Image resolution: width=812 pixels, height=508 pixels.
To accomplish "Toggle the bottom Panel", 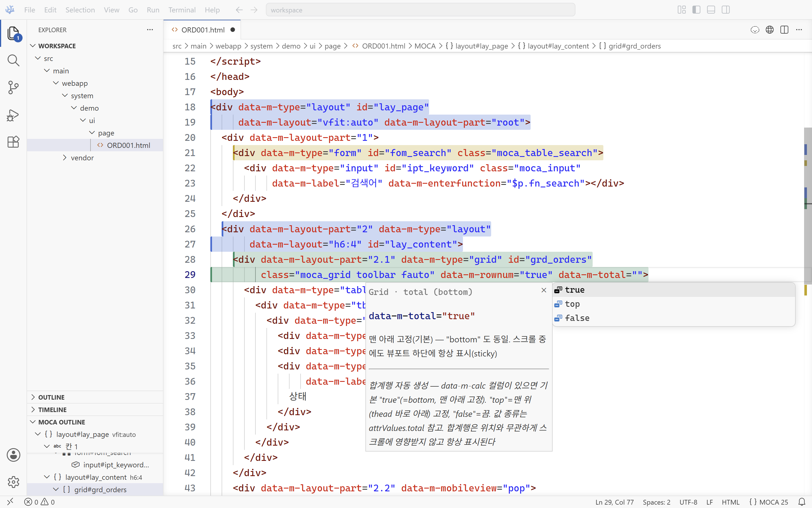I will [711, 10].
